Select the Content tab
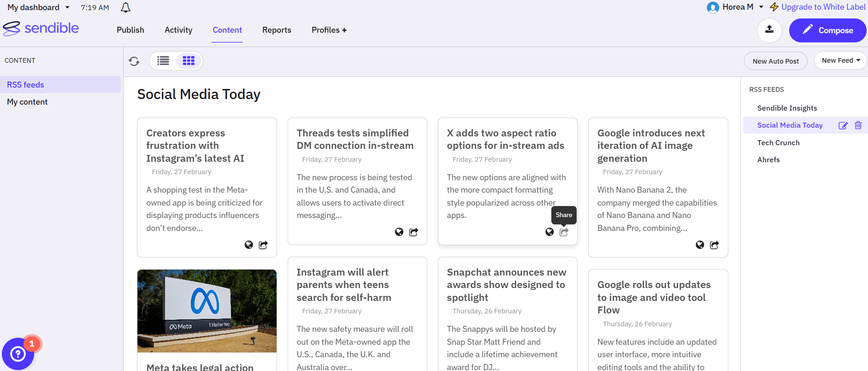This screenshot has width=868, height=371. 227,30
